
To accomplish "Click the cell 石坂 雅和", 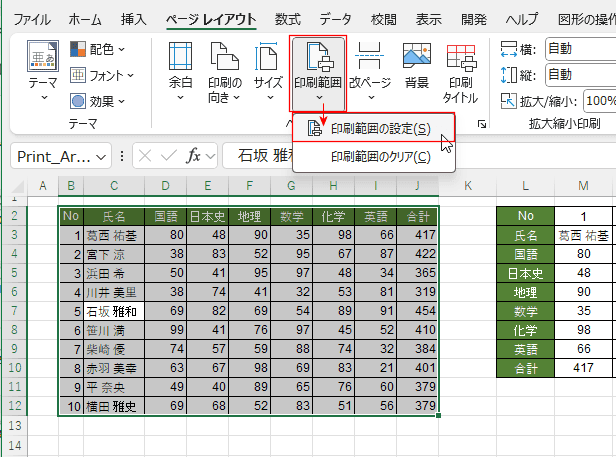I will tap(114, 311).
